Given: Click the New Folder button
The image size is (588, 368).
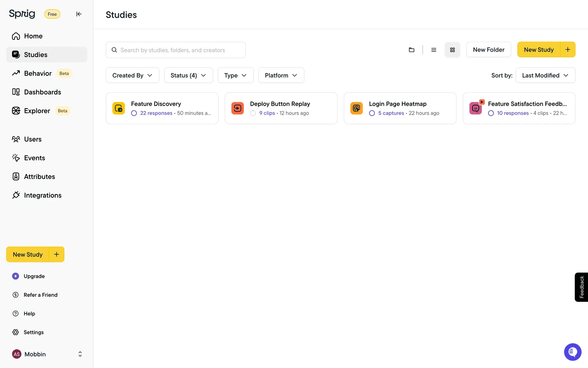Looking at the screenshot, I should tap(488, 50).
